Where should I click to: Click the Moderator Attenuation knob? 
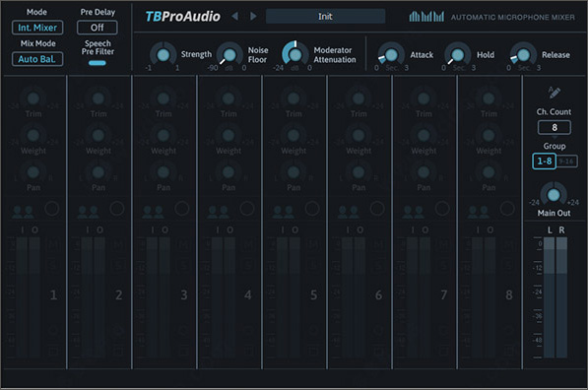click(x=295, y=55)
